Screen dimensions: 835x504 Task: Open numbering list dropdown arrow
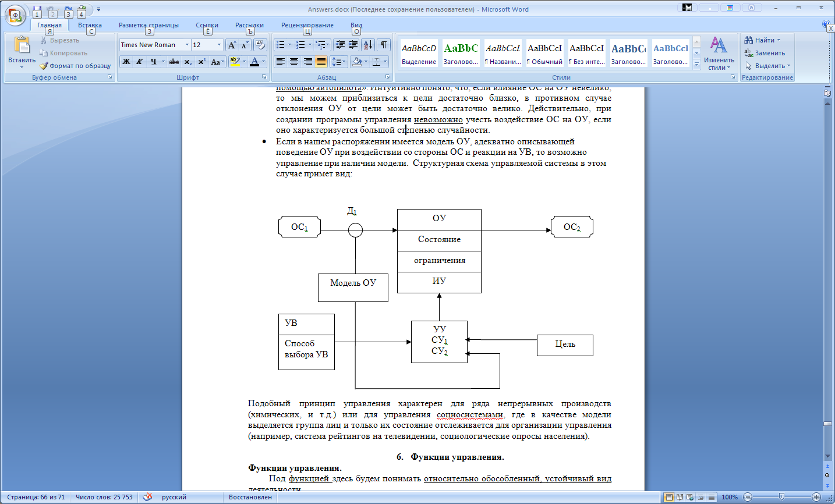point(310,45)
